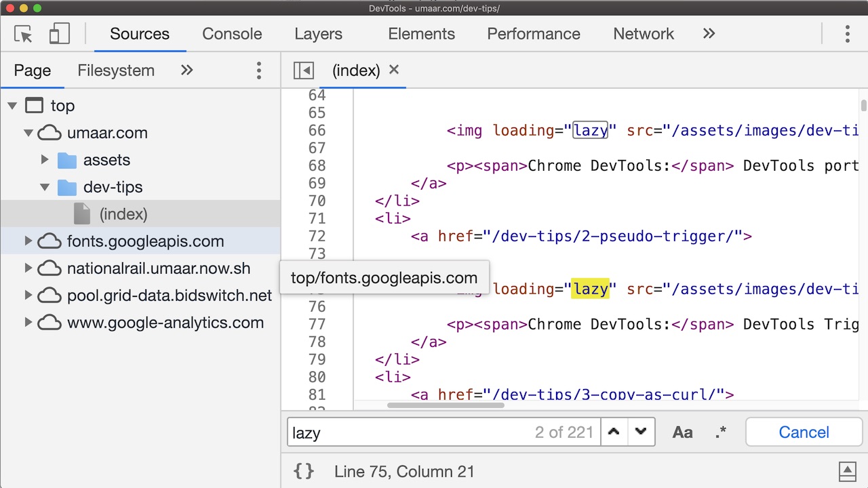868x488 pixels.
Task: Expand the fonts.googleapis.com domain arrow
Action: click(x=28, y=241)
